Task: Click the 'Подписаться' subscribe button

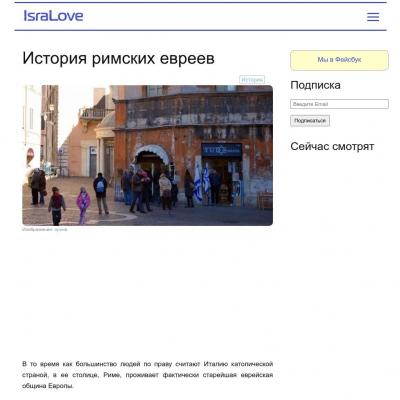Action: [x=310, y=121]
